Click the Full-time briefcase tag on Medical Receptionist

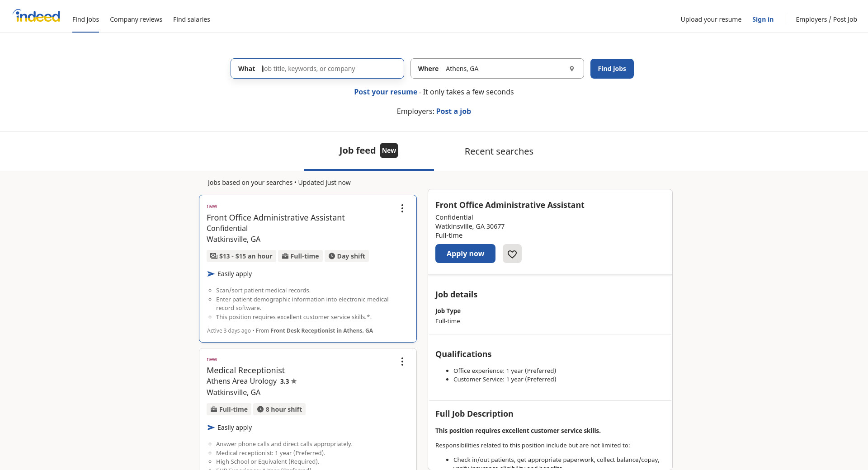229,409
